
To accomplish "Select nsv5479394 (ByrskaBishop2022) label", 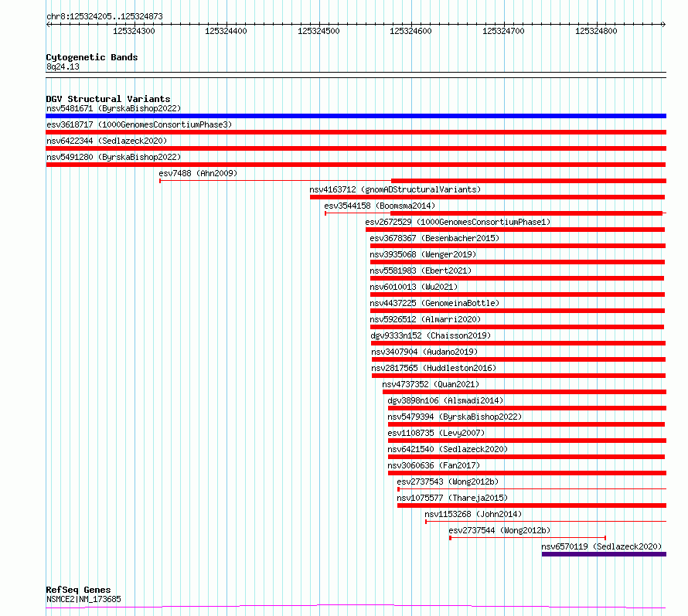I will coord(455,417).
